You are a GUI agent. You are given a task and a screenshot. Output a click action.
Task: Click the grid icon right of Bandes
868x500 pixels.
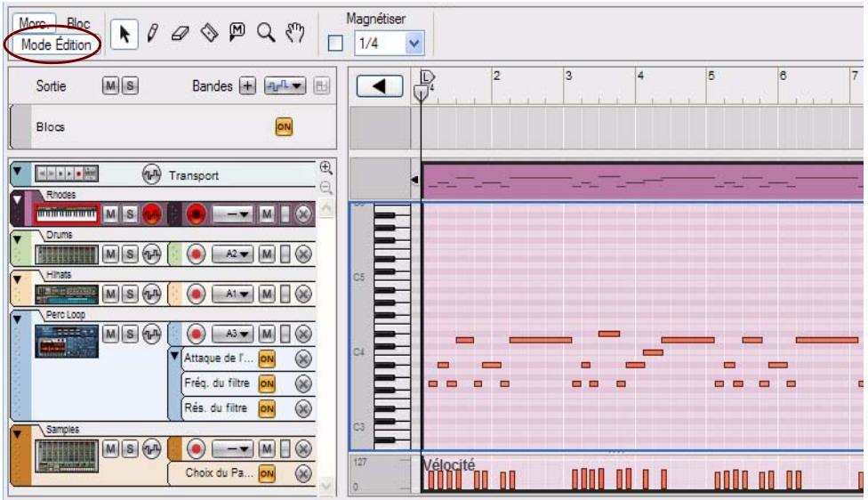pos(322,85)
